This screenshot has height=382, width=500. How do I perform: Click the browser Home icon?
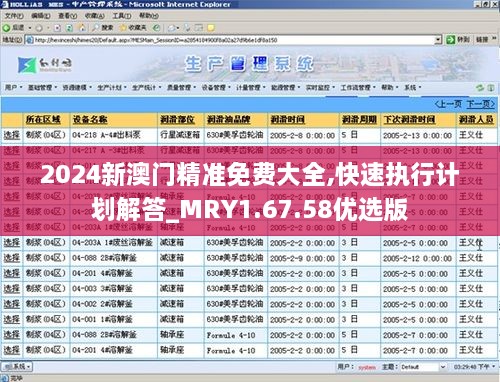[x=82, y=28]
